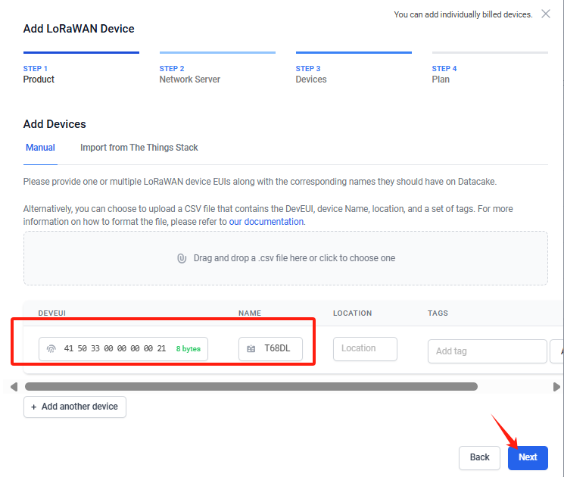Click the right scroll arrow of the table
564x477 pixels.
556,387
